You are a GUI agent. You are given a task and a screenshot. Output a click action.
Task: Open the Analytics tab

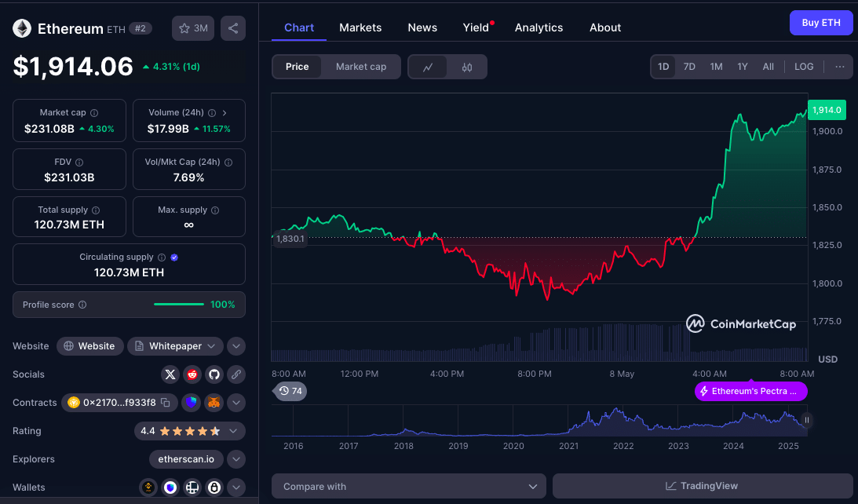(x=539, y=27)
